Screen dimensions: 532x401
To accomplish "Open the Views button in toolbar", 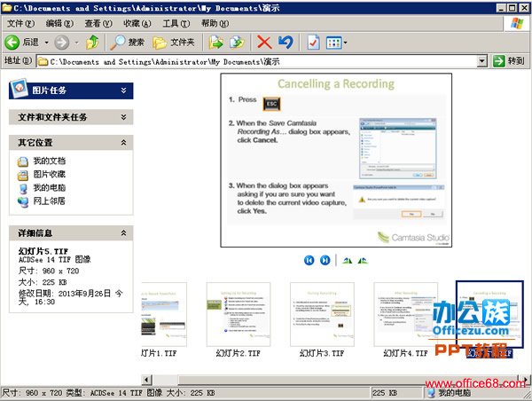I will coord(333,43).
